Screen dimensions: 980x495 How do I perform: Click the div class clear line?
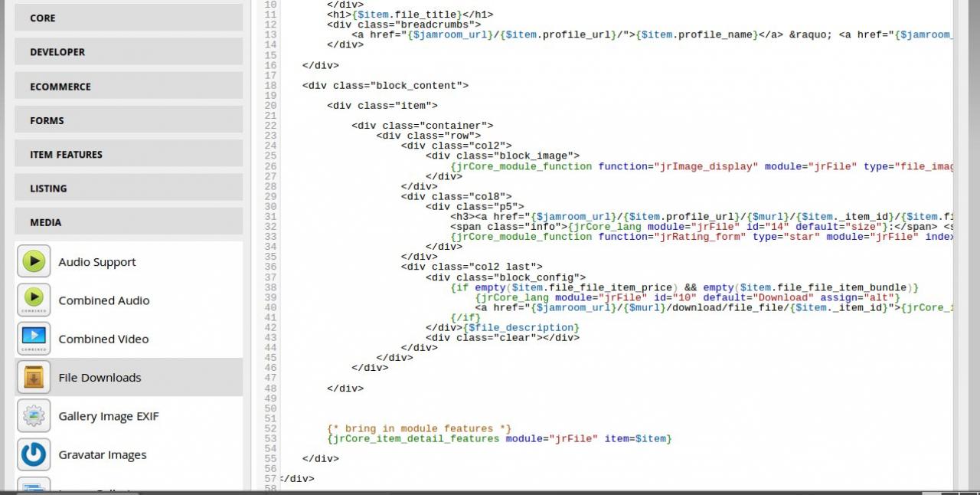tap(503, 337)
